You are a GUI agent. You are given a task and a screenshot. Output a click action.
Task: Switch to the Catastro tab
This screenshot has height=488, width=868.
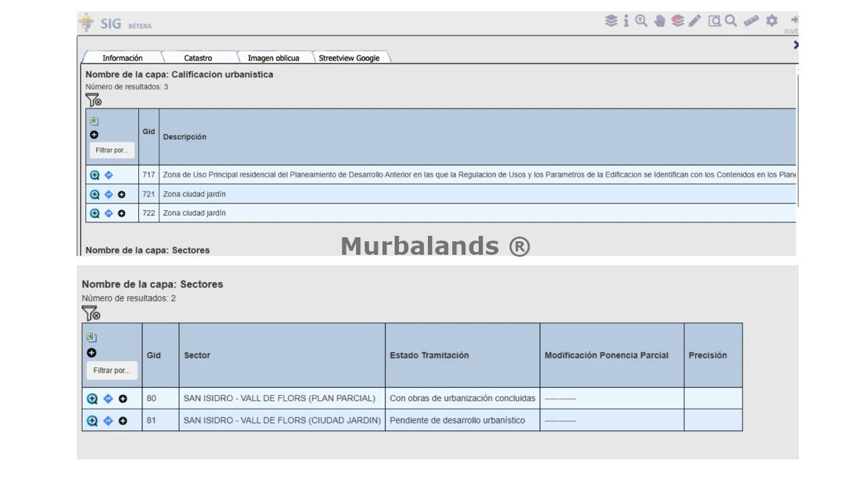click(x=198, y=58)
